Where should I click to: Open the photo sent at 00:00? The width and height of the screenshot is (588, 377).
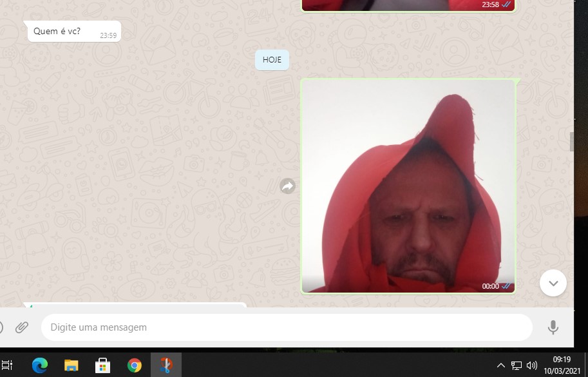[408, 186]
